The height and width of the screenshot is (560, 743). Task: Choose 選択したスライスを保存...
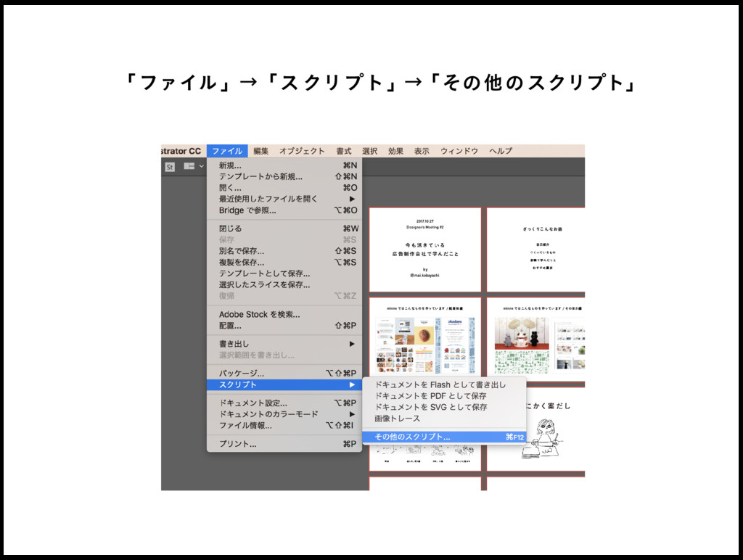(x=284, y=285)
